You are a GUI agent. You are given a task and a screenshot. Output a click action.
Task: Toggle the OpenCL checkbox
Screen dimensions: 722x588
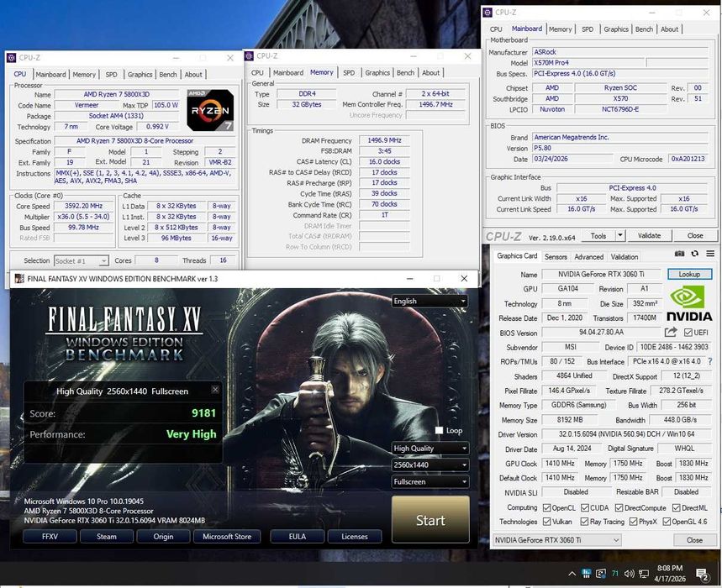(546, 507)
